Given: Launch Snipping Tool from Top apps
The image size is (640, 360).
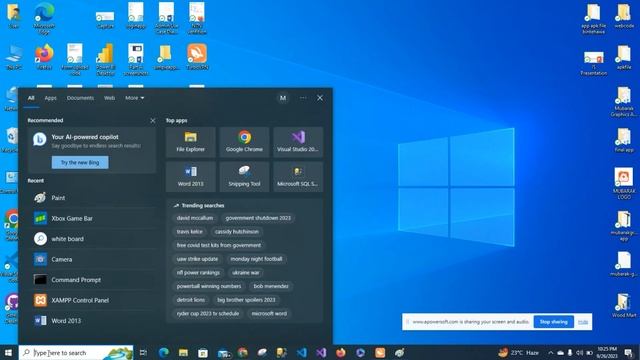Looking at the screenshot, I should [x=244, y=176].
